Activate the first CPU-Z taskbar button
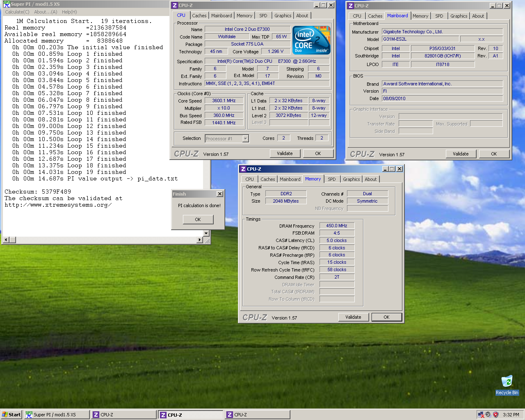525x420 pixels. click(123, 415)
